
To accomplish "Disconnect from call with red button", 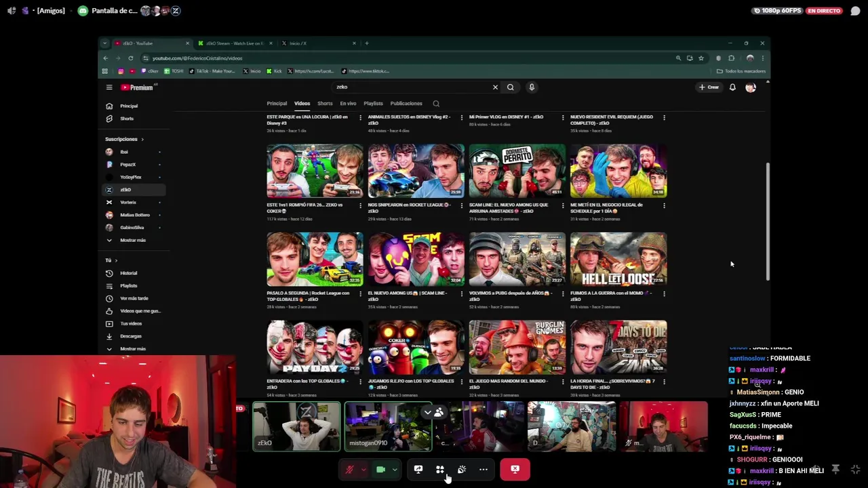I will (x=515, y=469).
